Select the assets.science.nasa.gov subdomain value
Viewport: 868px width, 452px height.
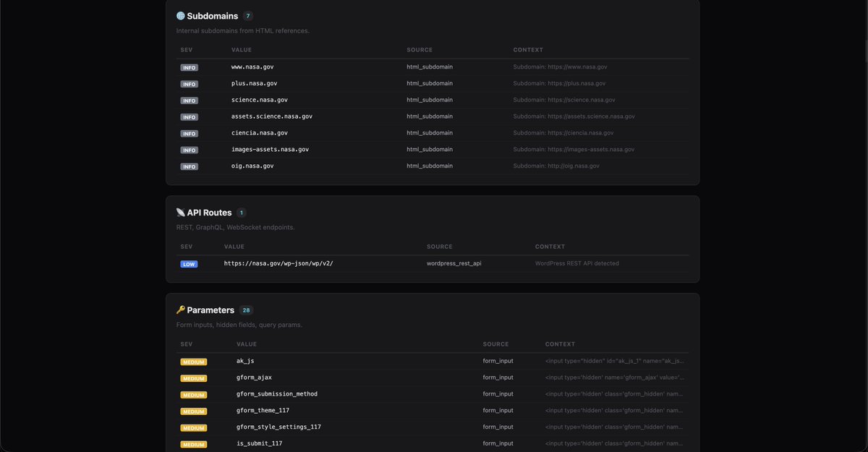[x=272, y=116]
